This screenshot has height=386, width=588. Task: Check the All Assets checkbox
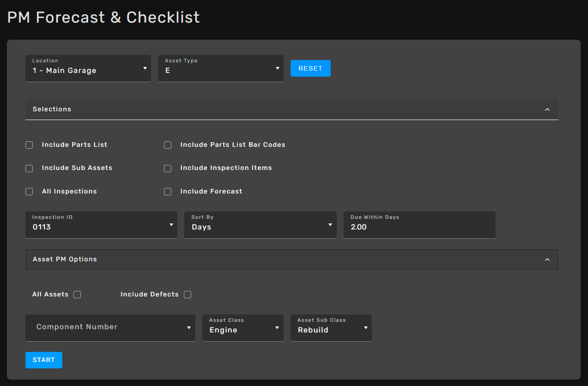[x=77, y=295]
